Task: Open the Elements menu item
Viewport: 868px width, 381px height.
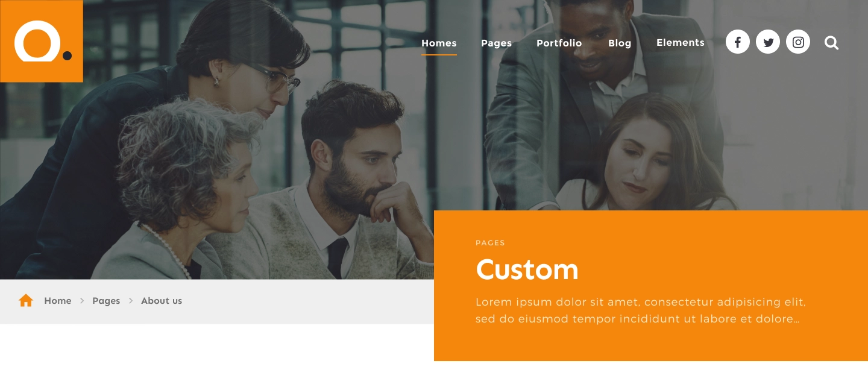Action: coord(681,43)
